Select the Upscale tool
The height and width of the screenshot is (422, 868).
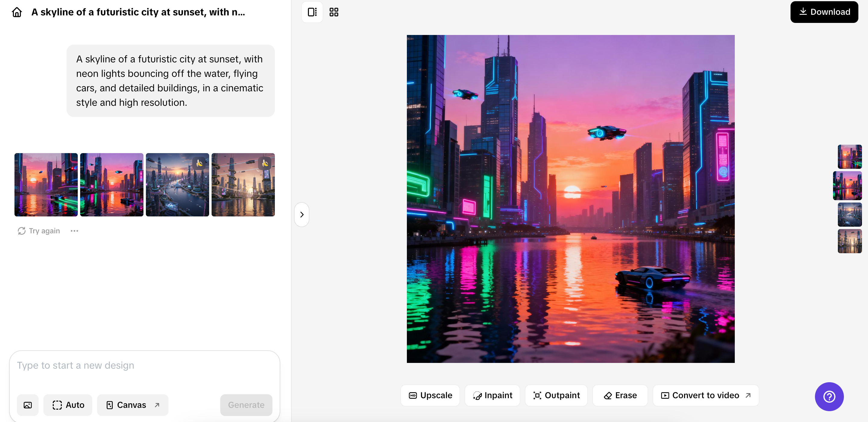(430, 395)
